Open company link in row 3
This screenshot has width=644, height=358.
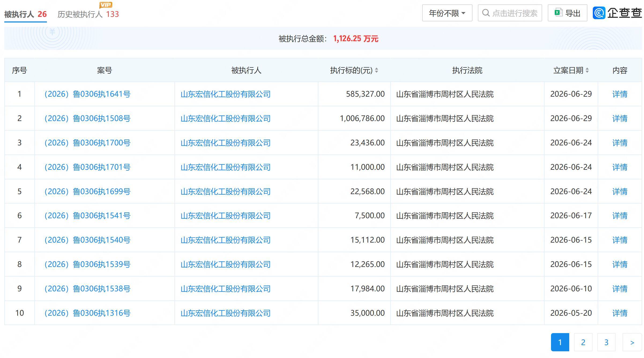tap(225, 143)
